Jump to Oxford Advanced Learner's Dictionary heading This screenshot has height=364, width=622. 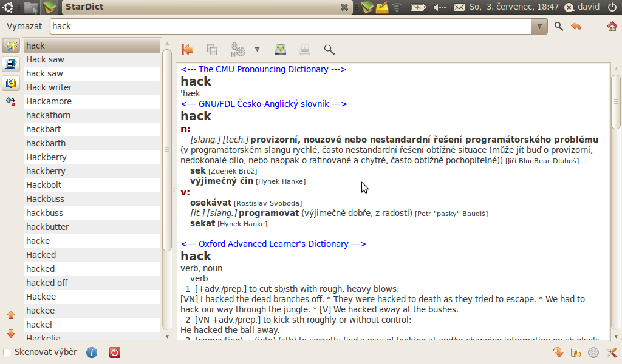pos(273,244)
